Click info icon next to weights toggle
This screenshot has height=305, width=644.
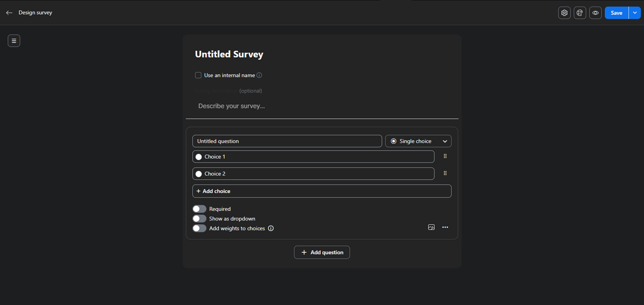[x=271, y=228]
